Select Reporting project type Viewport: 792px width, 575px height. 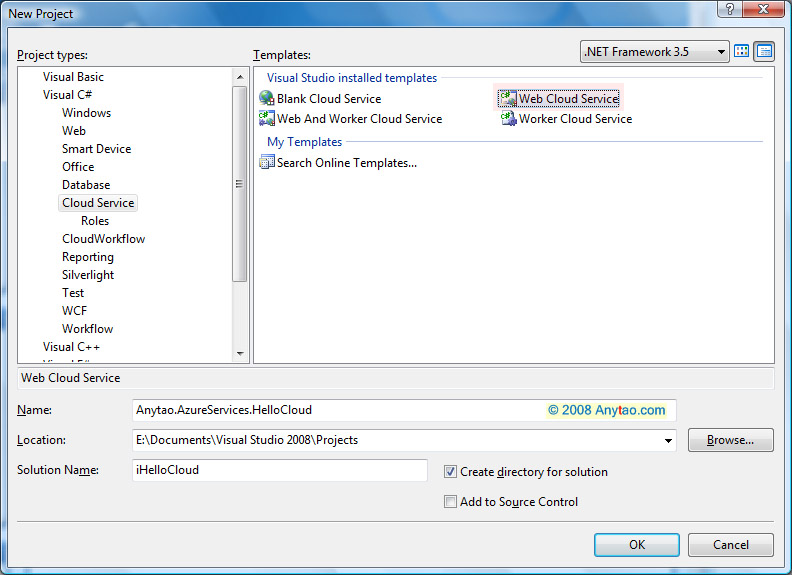coord(88,257)
